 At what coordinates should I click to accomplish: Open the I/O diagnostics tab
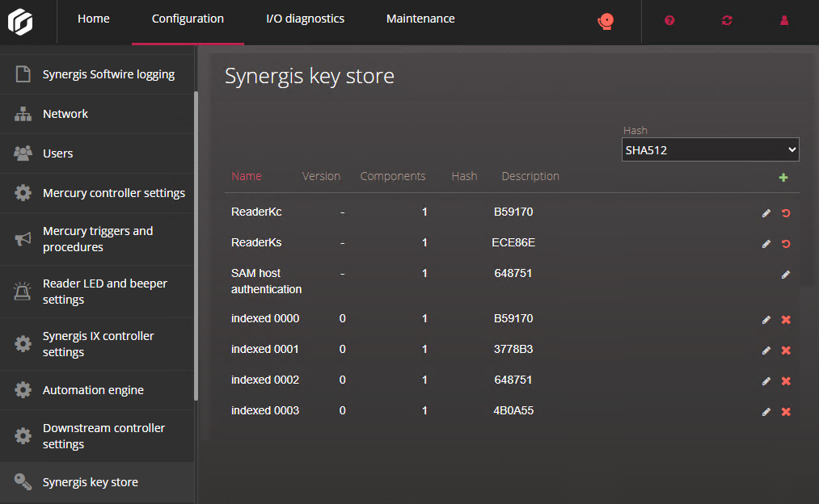305,18
